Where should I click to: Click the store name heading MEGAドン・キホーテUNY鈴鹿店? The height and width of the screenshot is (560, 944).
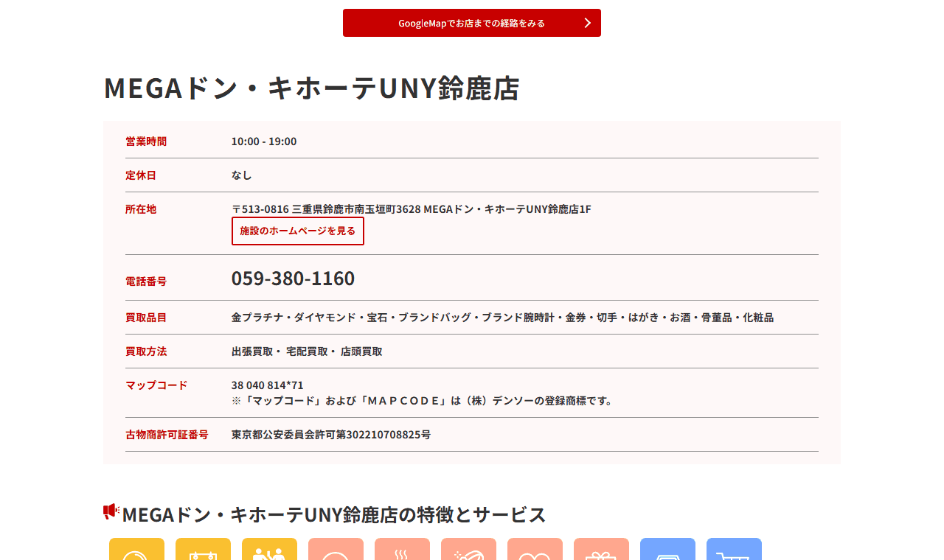click(x=312, y=88)
